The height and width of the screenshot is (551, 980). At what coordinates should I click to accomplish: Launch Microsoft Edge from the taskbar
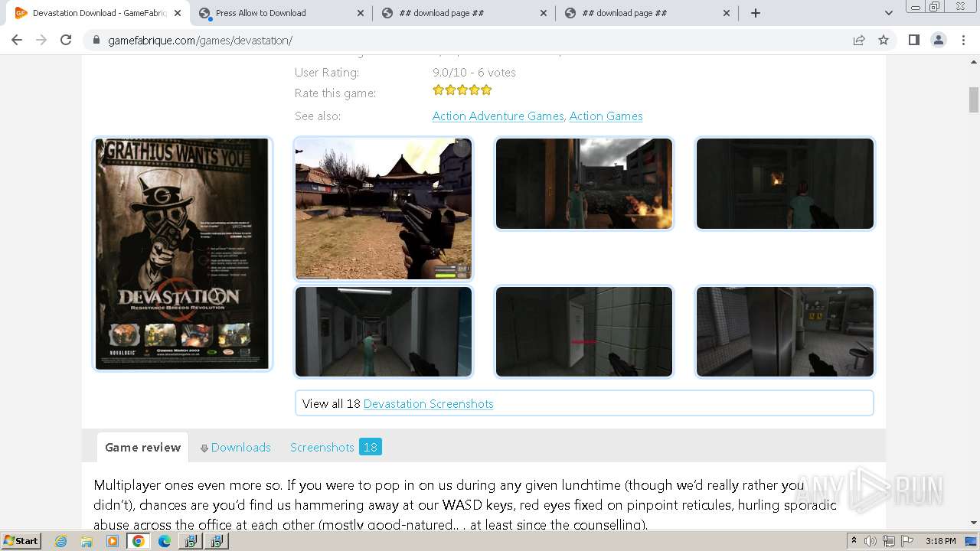165,541
